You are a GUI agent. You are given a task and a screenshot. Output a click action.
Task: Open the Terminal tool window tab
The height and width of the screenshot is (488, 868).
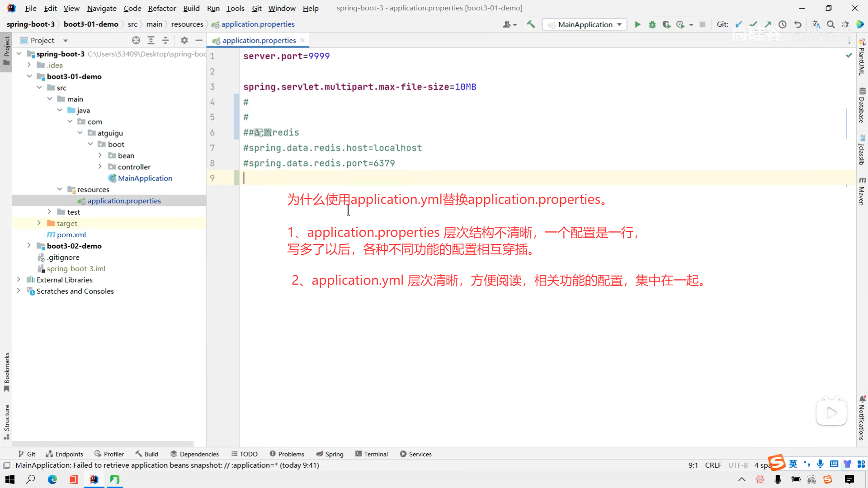pos(372,454)
